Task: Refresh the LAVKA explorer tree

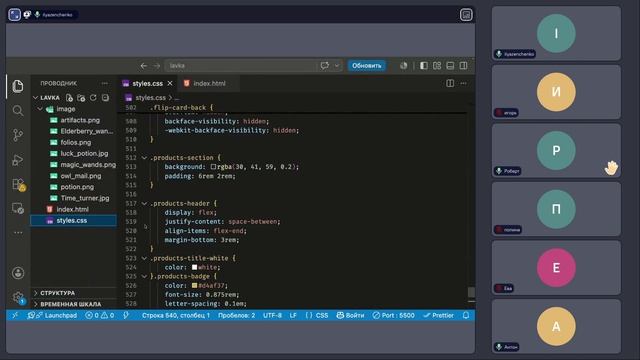Action: coord(93,98)
